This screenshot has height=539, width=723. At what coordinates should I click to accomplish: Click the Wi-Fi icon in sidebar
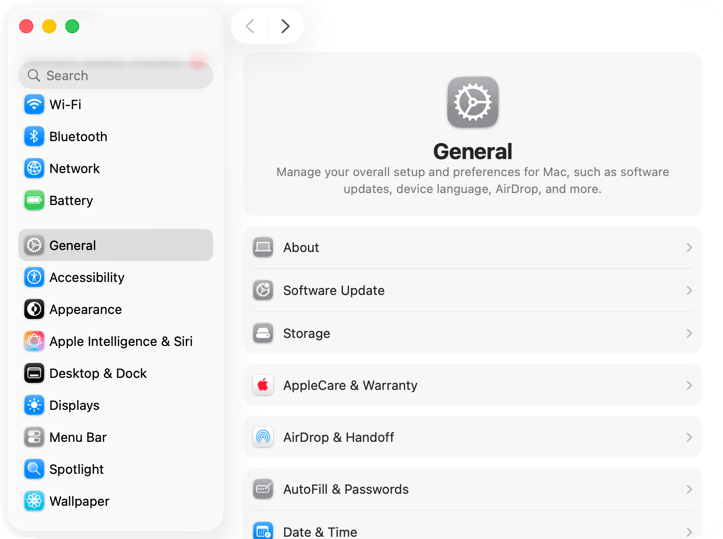point(34,105)
